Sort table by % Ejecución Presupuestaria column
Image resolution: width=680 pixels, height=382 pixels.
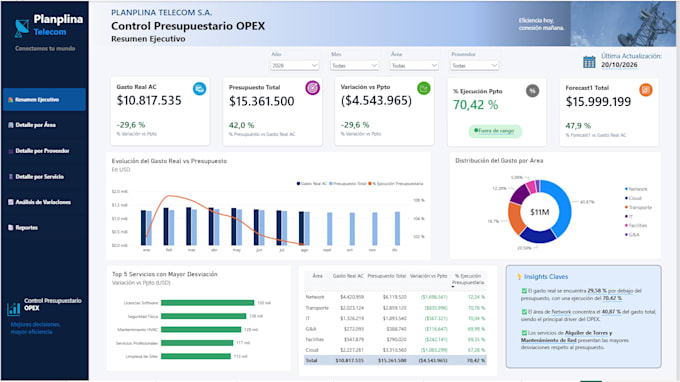tap(468, 279)
